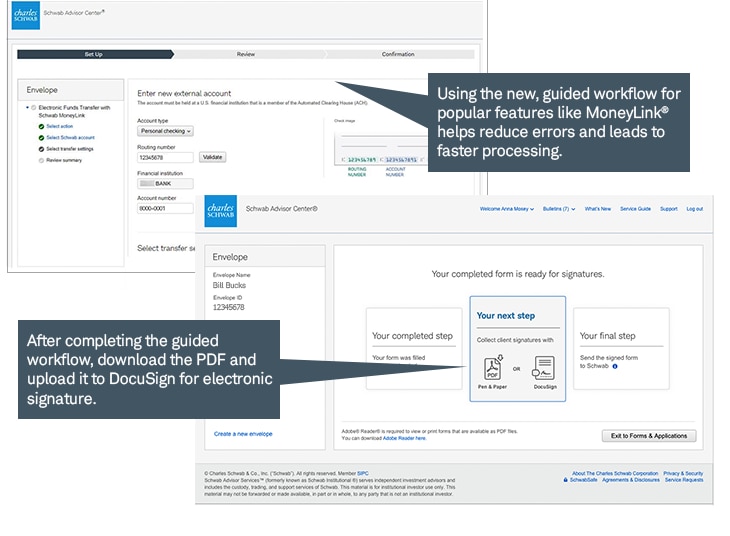Click the Log out link

[x=695, y=209]
